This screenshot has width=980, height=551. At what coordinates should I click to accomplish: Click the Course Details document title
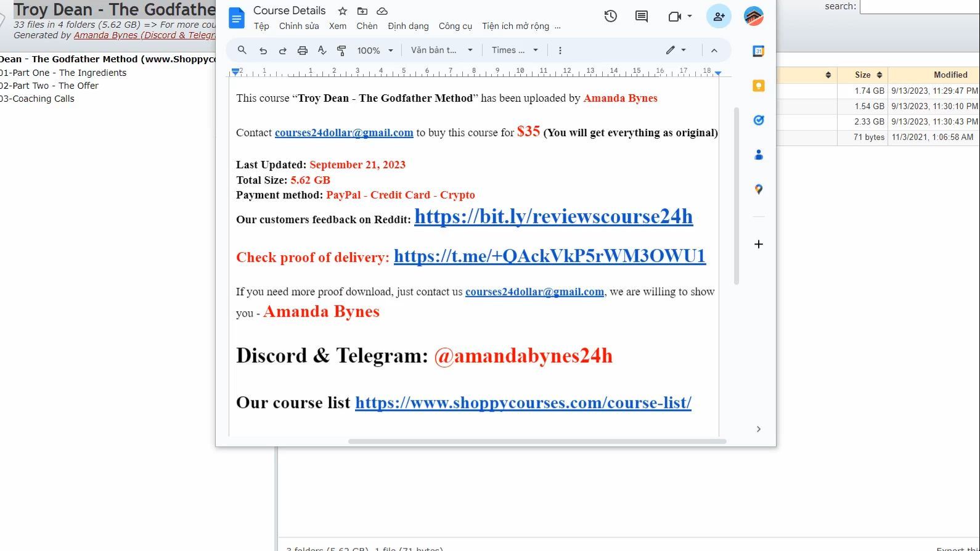coord(290,10)
